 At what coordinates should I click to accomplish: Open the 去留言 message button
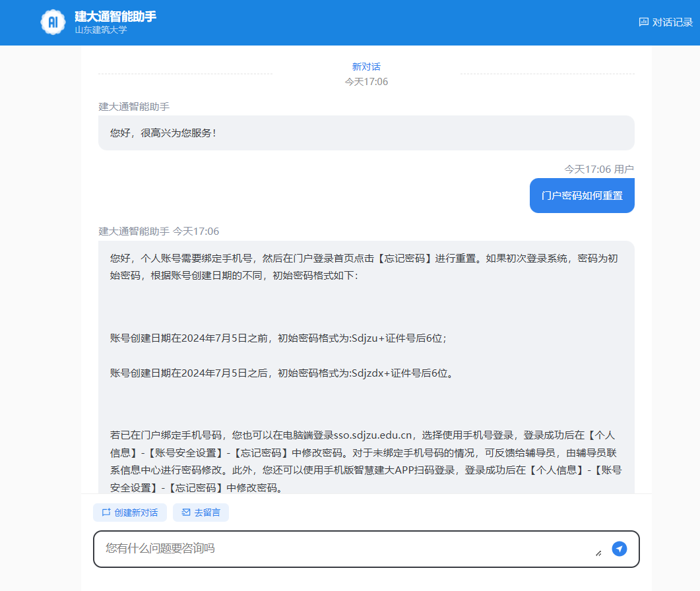tap(201, 513)
